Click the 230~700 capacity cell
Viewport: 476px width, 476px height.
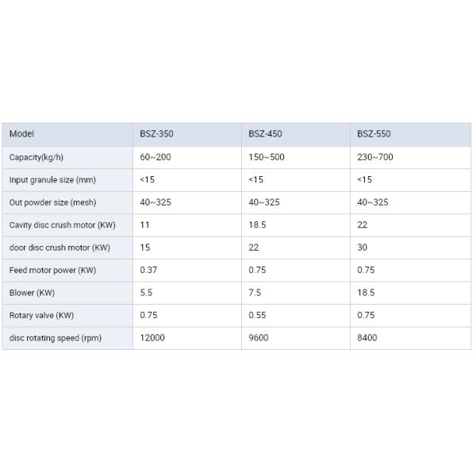(375, 157)
